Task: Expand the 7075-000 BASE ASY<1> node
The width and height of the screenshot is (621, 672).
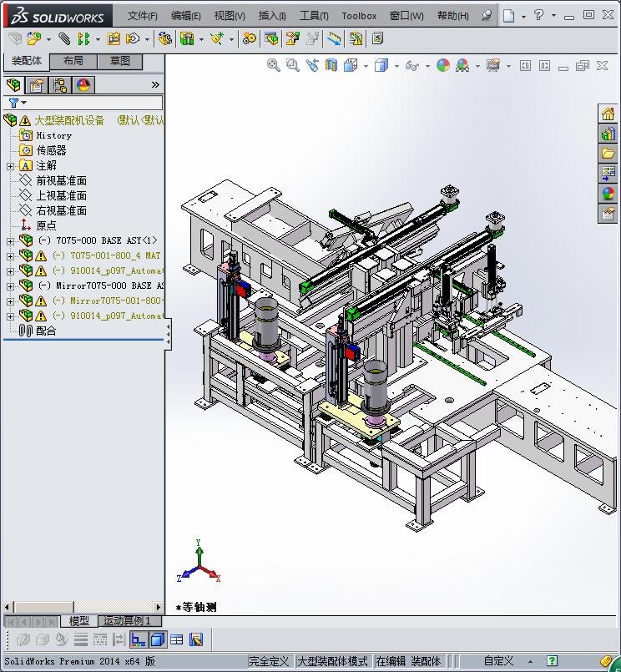Action: coord(10,241)
